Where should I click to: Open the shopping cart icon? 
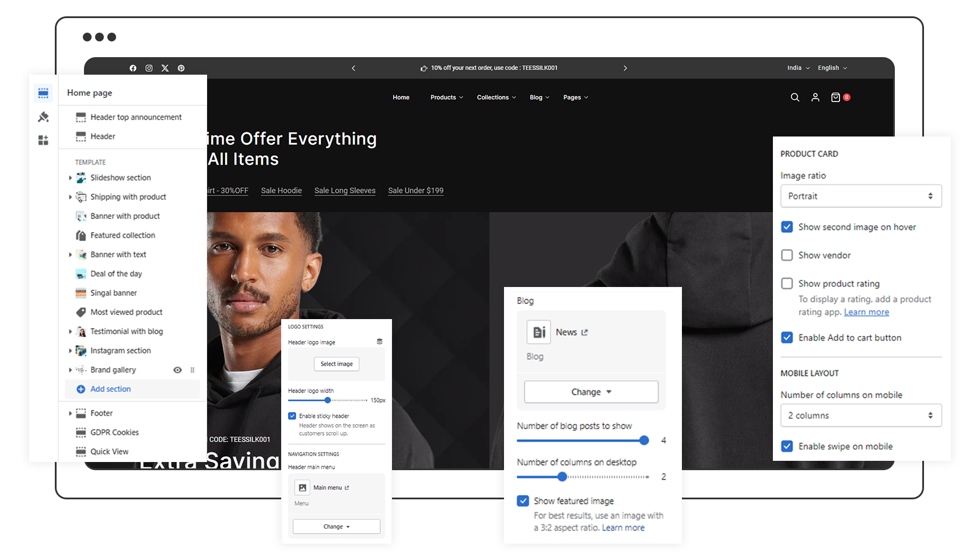pos(835,97)
